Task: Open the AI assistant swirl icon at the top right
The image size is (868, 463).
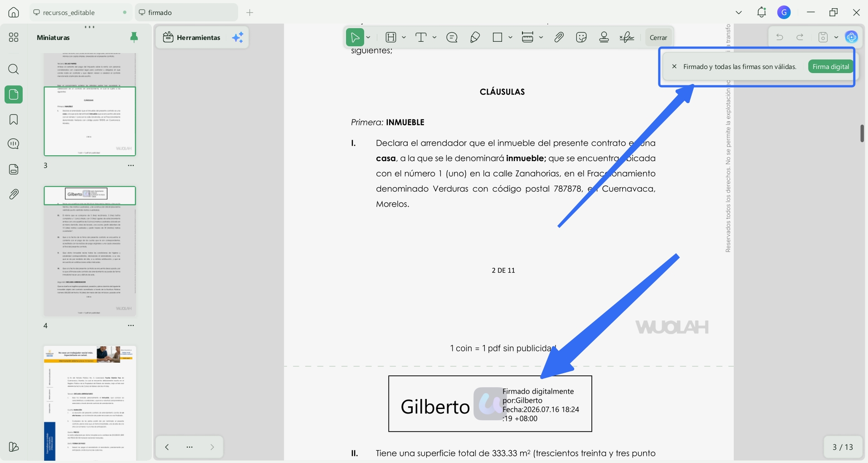Action: [x=852, y=37]
